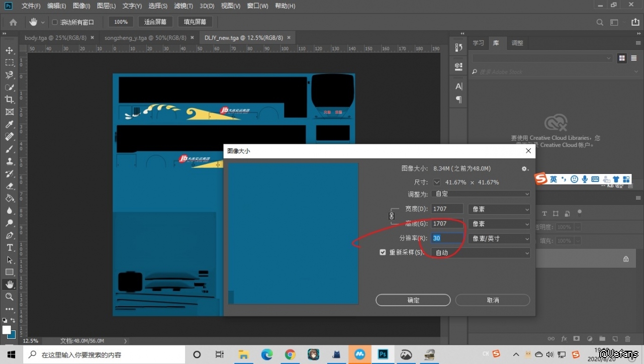Viewport: 644px width, 364px height.
Task: Open the resolution unit 像素/英寸 dropdown
Action: point(499,238)
